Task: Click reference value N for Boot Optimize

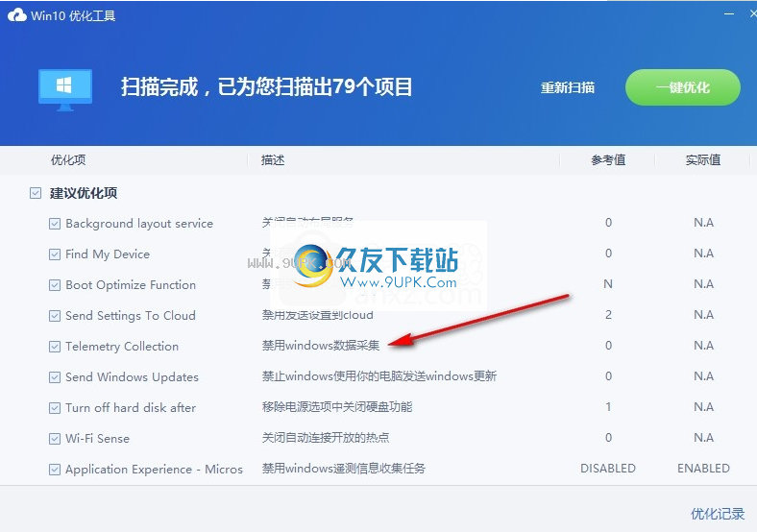Action: pyautogui.click(x=608, y=284)
